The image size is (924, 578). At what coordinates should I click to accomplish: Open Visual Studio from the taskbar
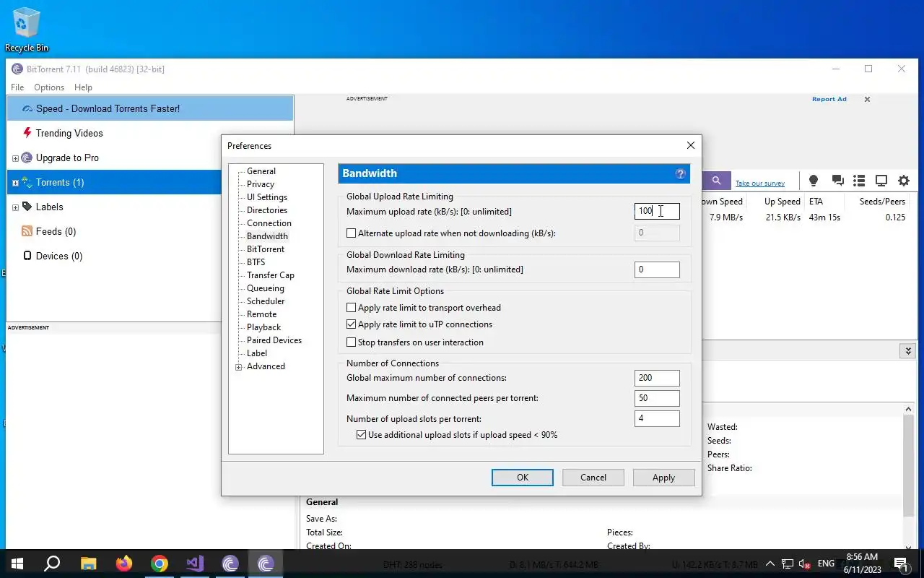(195, 564)
